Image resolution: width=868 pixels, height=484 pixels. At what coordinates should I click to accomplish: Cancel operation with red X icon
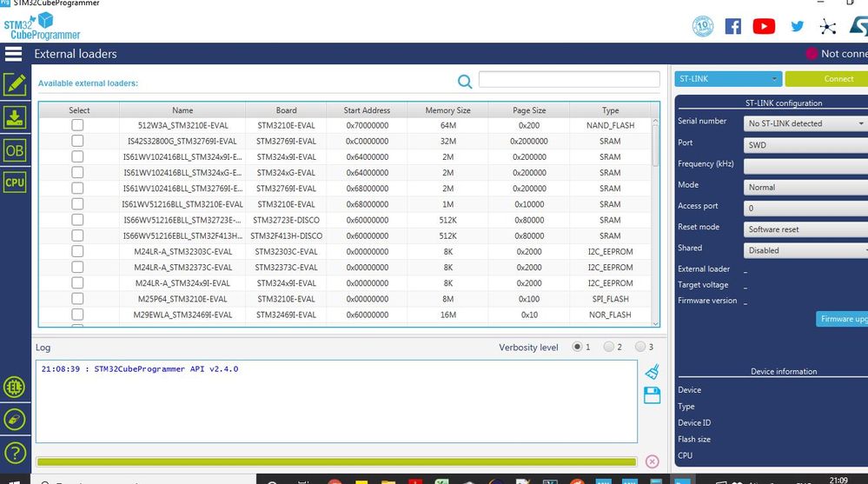coord(653,462)
